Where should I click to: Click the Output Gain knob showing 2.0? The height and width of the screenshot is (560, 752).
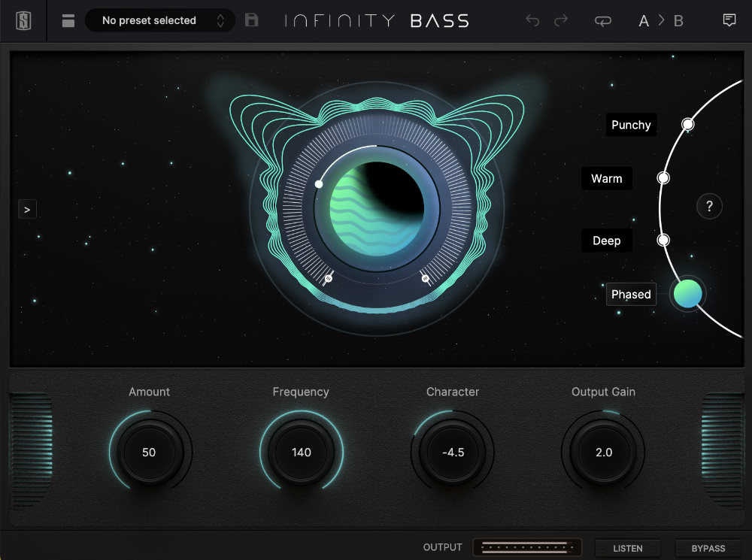603,452
